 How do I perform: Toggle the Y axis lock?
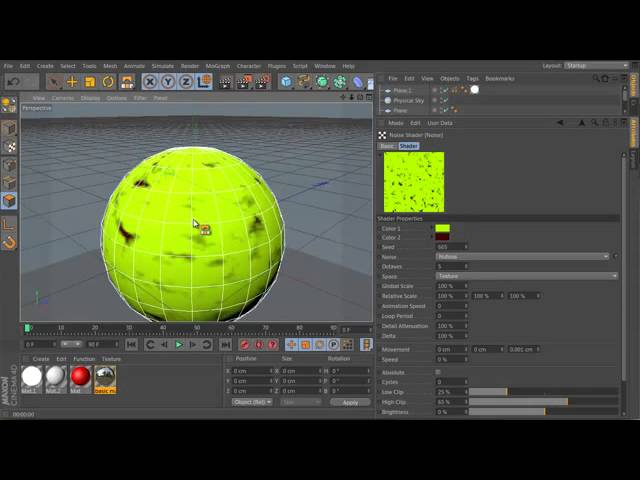pos(168,82)
